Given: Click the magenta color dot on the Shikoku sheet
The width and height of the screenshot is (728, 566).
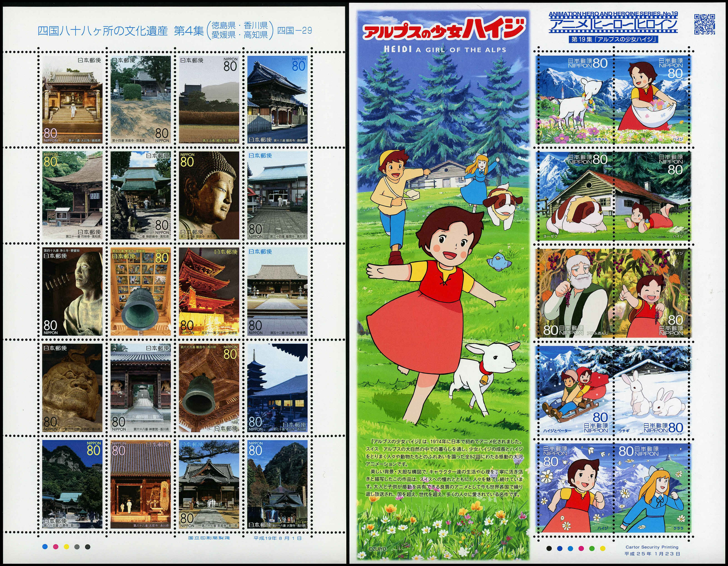Looking at the screenshot, I should [x=56, y=547].
